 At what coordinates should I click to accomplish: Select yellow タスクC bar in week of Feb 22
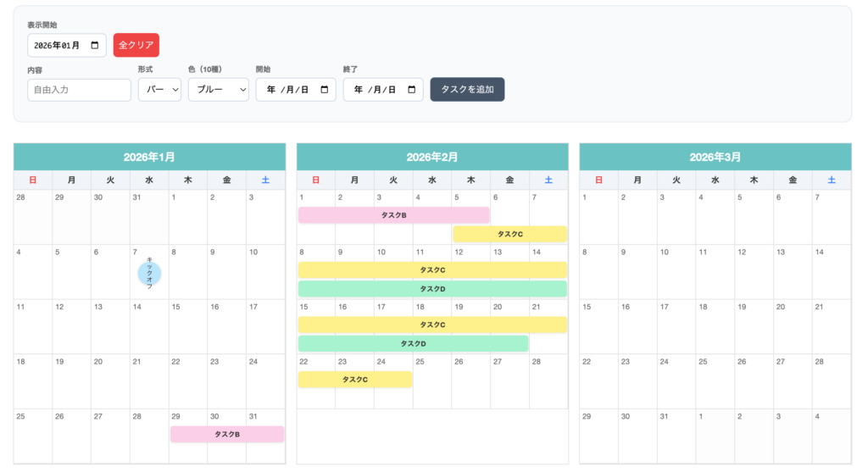click(x=354, y=380)
